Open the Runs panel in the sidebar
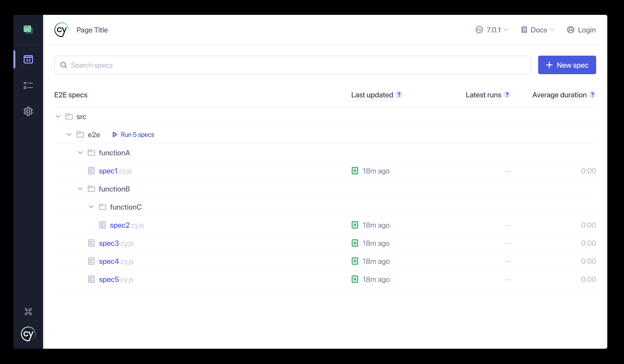Viewport: 624px width, 364px height. [28, 85]
